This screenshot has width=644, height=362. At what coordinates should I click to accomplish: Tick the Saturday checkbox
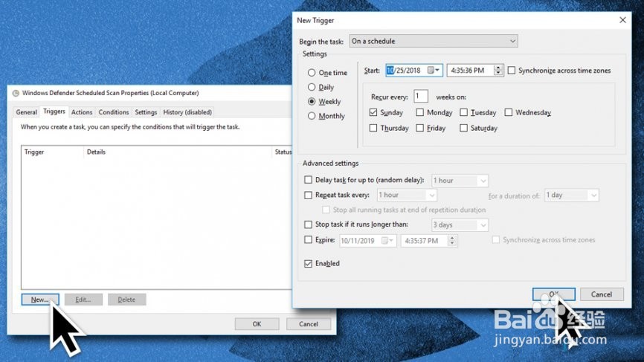click(x=463, y=128)
